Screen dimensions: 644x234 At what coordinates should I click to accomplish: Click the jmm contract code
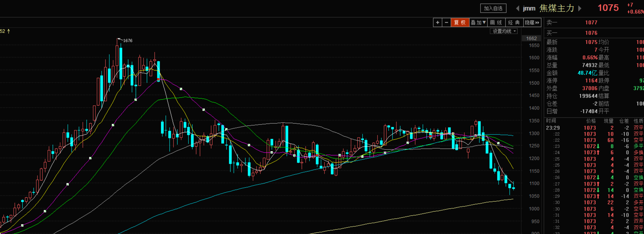(x=529, y=8)
